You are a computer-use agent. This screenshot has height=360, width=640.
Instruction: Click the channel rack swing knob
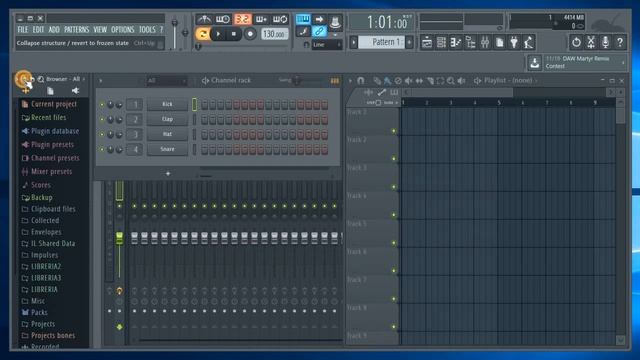297,81
